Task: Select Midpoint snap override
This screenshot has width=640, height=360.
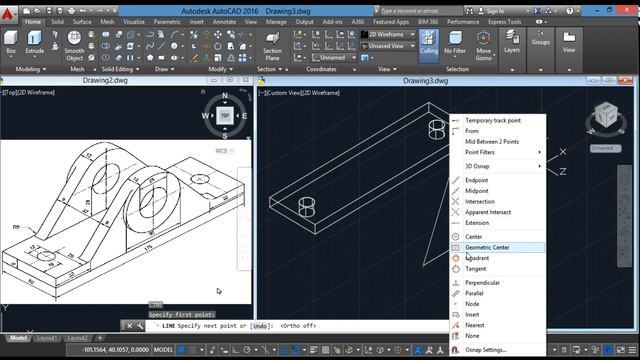Action: (498, 191)
